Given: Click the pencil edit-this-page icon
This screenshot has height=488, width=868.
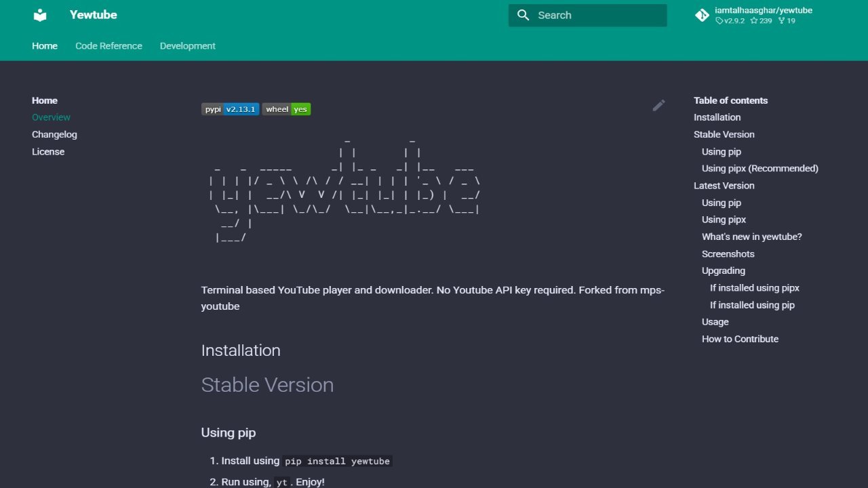Looking at the screenshot, I should (658, 105).
